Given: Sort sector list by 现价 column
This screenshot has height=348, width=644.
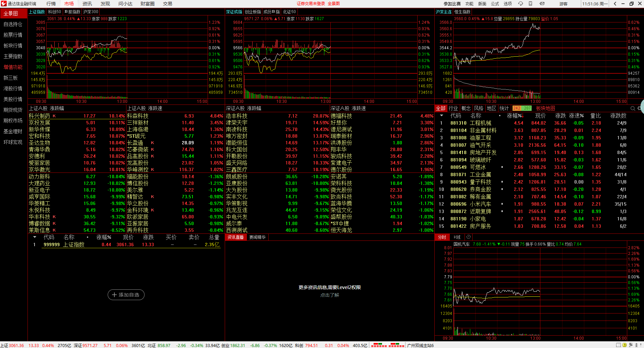Looking at the screenshot, I should [540, 116].
